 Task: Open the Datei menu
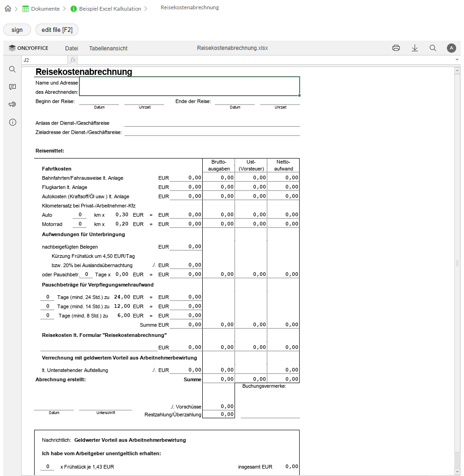[x=72, y=48]
